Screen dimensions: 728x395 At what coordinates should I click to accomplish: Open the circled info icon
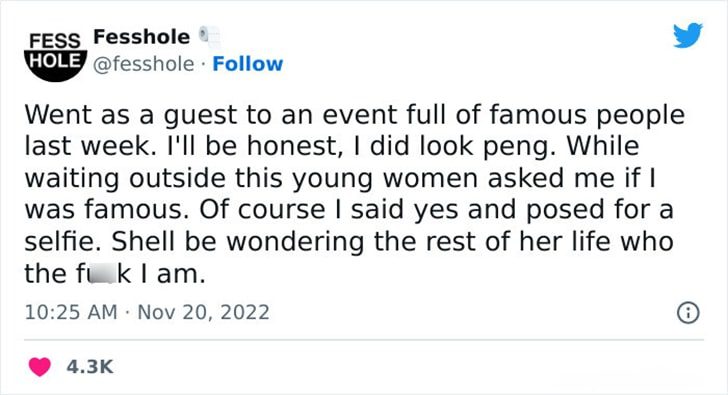click(x=688, y=313)
